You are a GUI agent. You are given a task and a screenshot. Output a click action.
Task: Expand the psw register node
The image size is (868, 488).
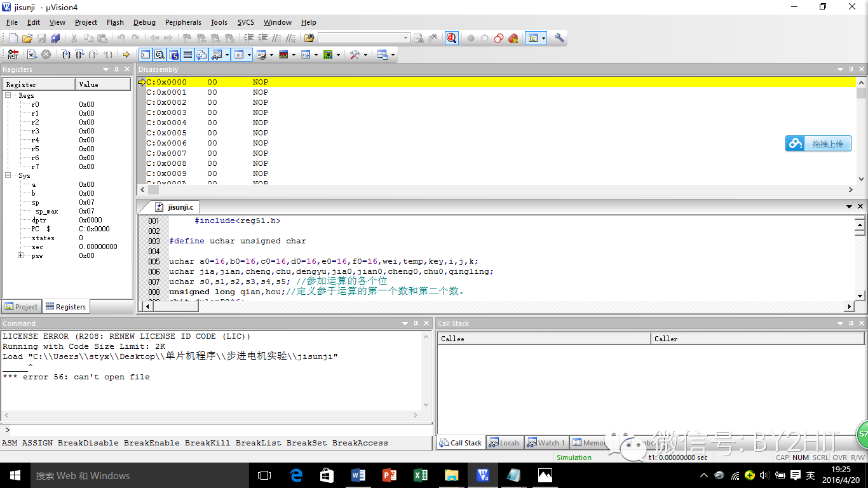pyautogui.click(x=21, y=255)
